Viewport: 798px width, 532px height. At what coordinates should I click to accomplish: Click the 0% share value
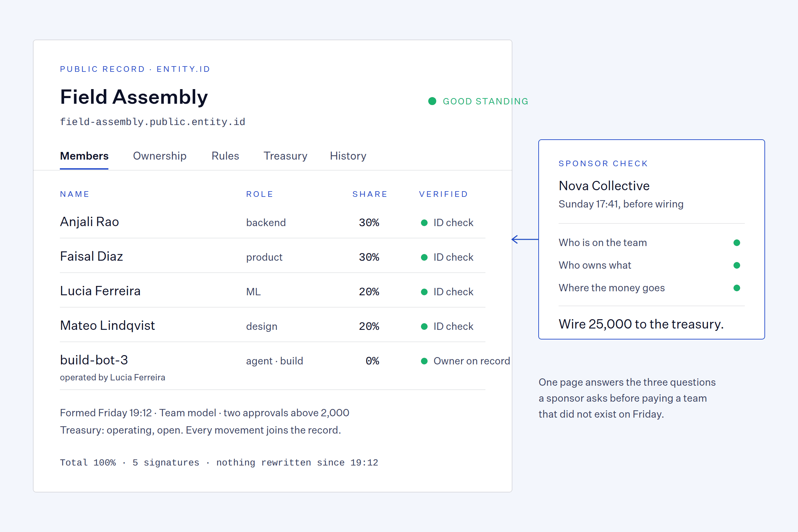tap(372, 361)
